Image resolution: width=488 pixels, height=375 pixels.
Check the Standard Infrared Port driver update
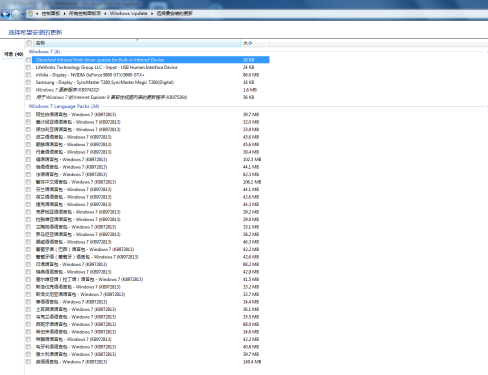coord(28,60)
